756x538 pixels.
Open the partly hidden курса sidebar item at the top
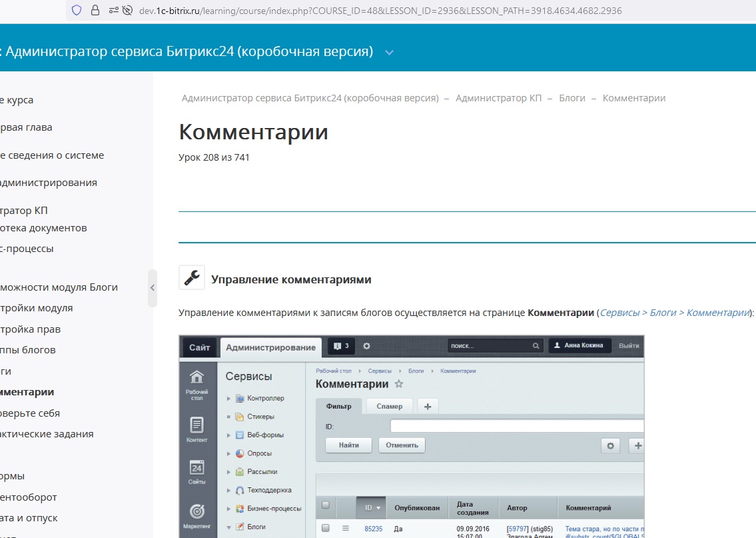[17, 100]
